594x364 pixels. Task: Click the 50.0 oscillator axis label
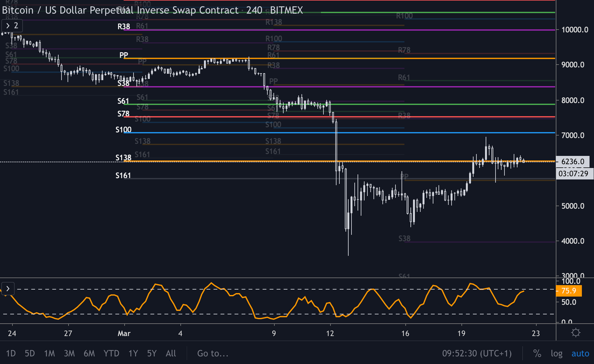569,302
